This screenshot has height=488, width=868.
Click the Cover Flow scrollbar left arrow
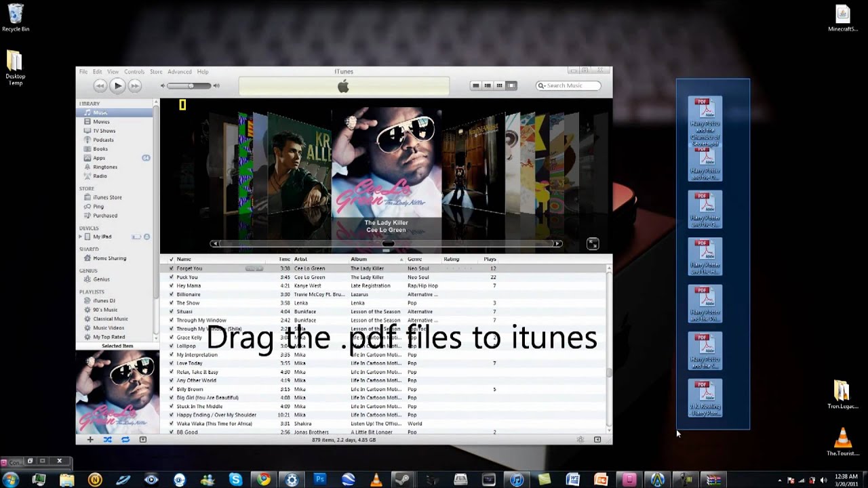tap(215, 243)
